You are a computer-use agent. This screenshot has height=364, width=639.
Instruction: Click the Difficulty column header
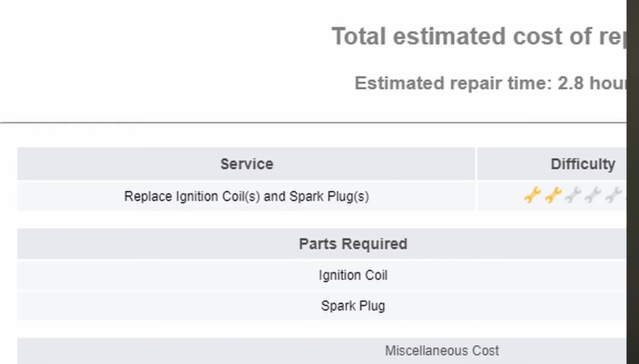pyautogui.click(x=552, y=164)
